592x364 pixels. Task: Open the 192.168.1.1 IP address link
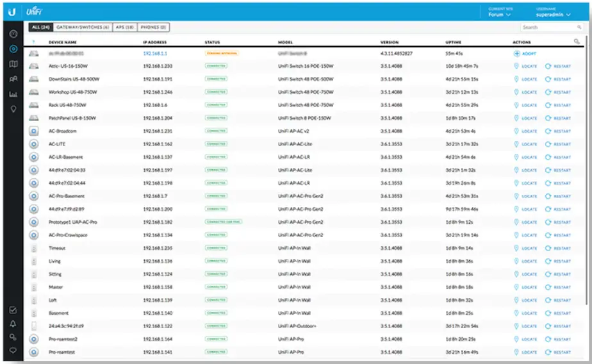pyautogui.click(x=155, y=54)
